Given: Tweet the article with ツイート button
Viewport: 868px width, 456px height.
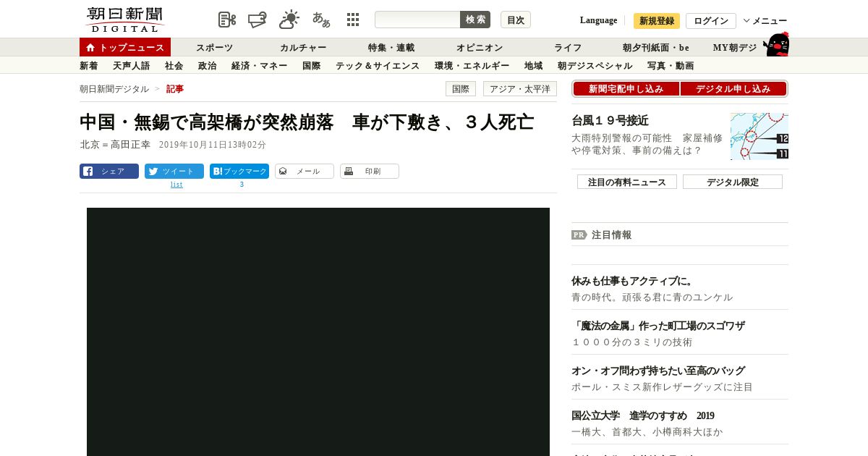Looking at the screenshot, I should tap(174, 172).
